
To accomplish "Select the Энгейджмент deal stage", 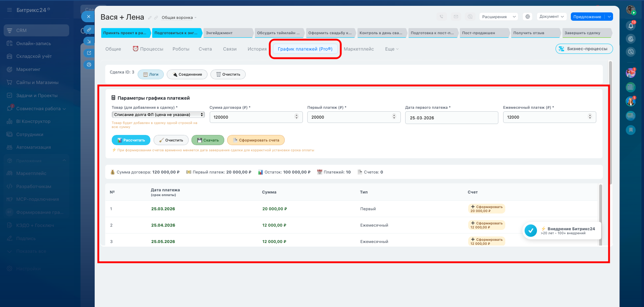I will pyautogui.click(x=228, y=33).
